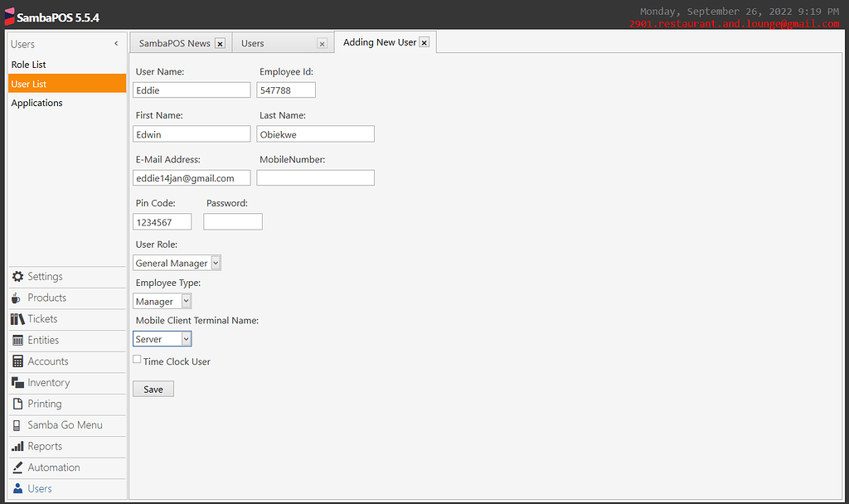Open the Products module
The image size is (849, 504).
click(x=46, y=298)
